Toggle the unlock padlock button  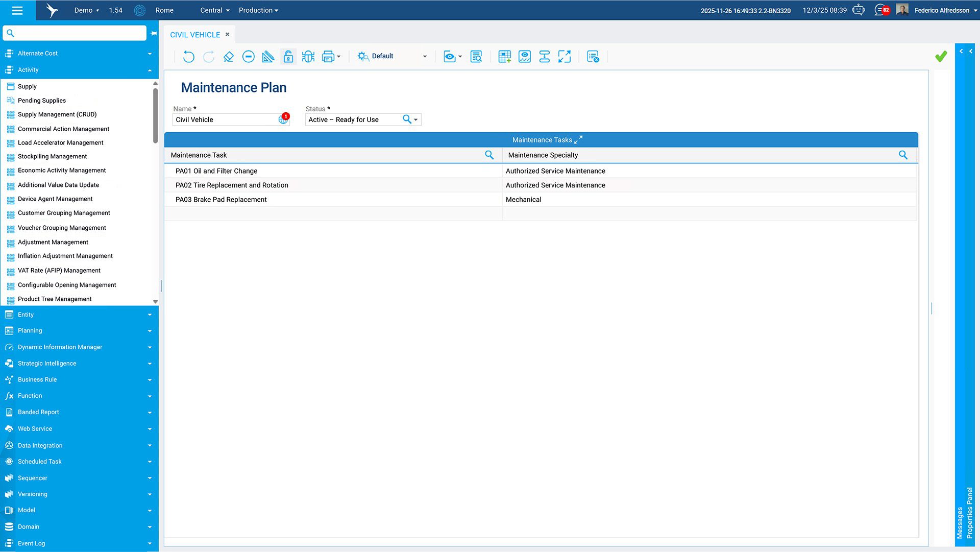tap(288, 57)
